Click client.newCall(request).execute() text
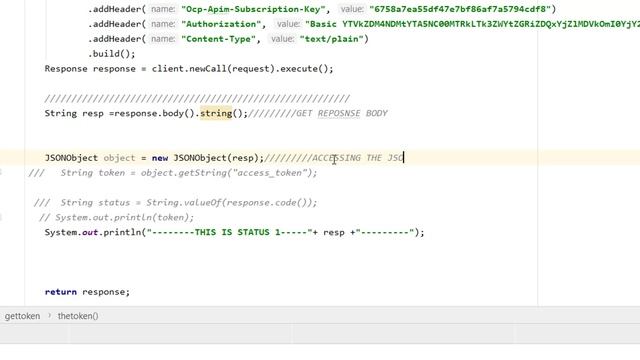Screen dimensions: 640x360 tap(242, 69)
